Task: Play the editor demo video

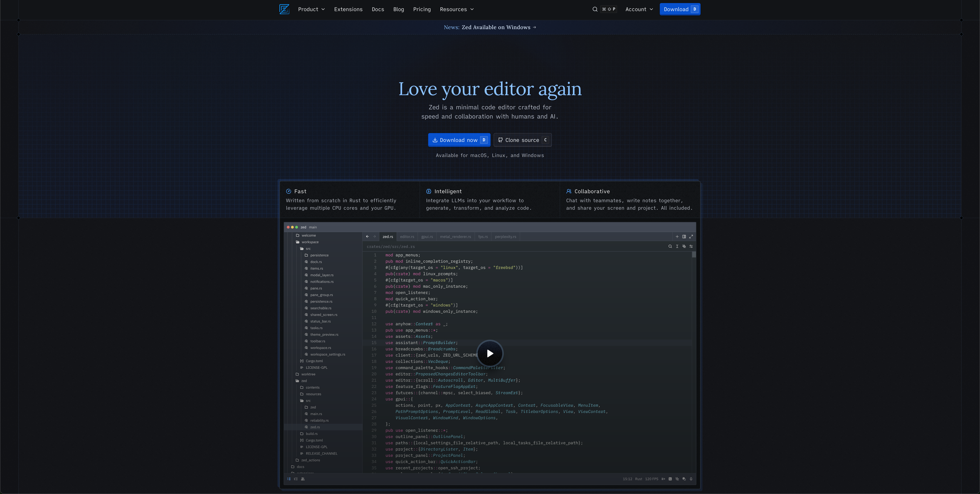Action: (x=490, y=353)
